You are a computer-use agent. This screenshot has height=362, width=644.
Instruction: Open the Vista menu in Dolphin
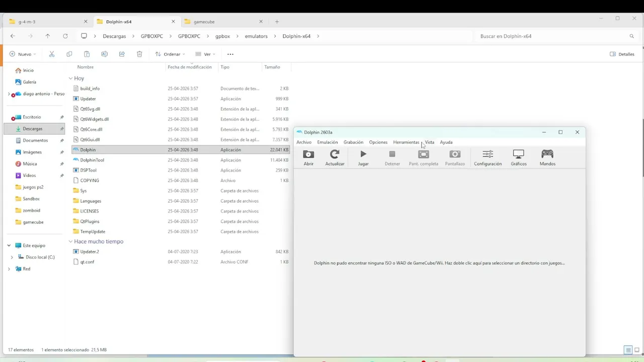(429, 142)
